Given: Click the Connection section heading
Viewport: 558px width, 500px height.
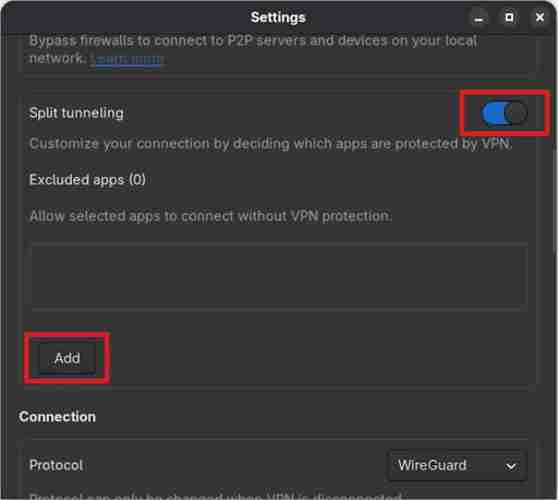Looking at the screenshot, I should (x=57, y=417).
